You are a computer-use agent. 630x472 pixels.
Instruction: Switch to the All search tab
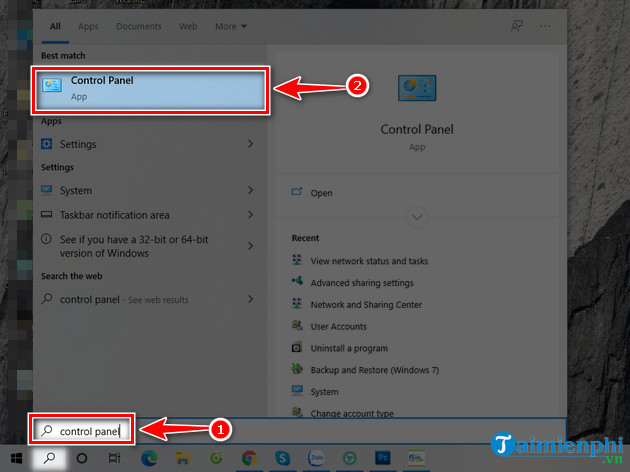pyautogui.click(x=55, y=27)
